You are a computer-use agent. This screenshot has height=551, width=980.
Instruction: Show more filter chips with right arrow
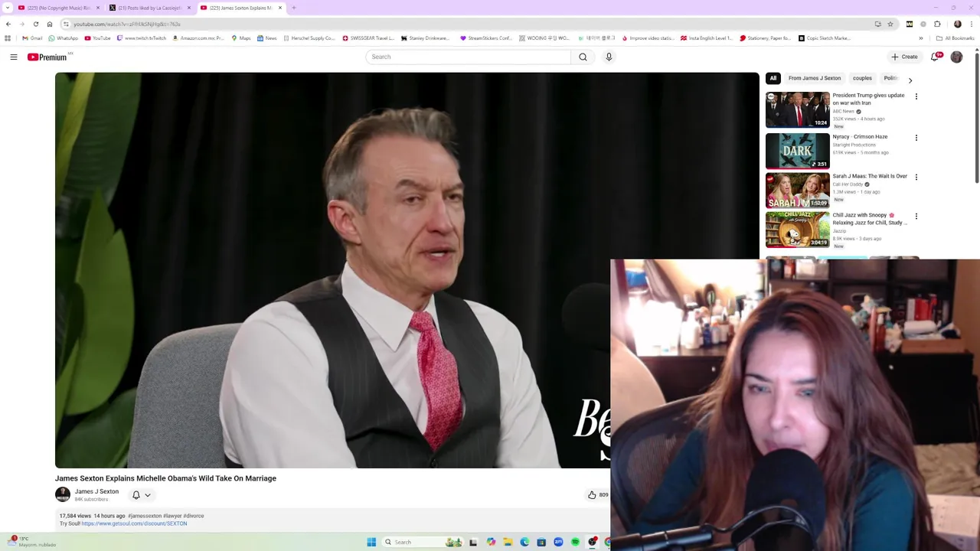point(910,80)
